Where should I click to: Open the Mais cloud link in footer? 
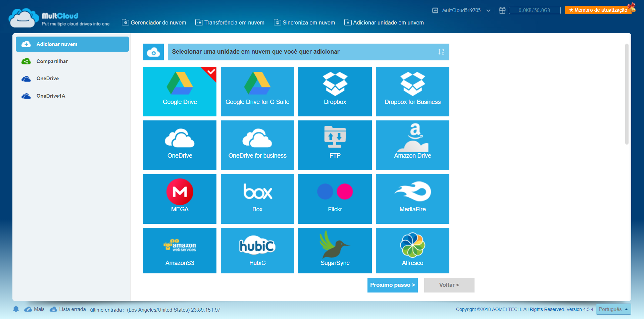[35, 309]
